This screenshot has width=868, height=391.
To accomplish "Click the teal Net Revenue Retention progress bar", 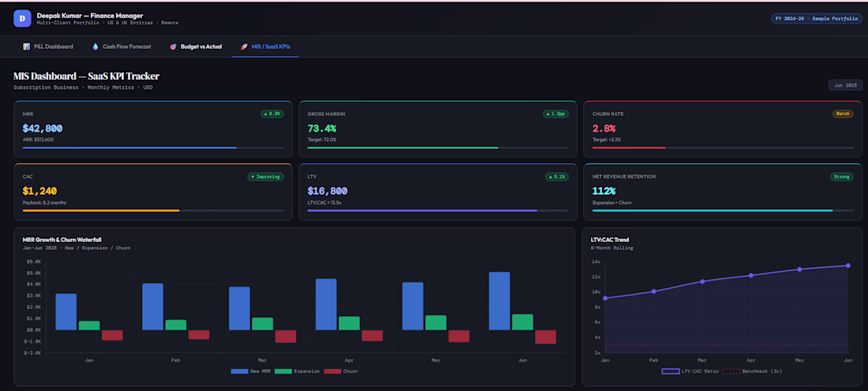I will tap(713, 210).
